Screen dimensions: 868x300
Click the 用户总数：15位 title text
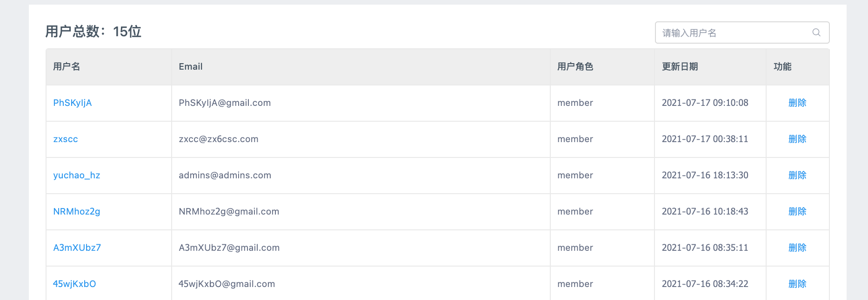tap(92, 32)
